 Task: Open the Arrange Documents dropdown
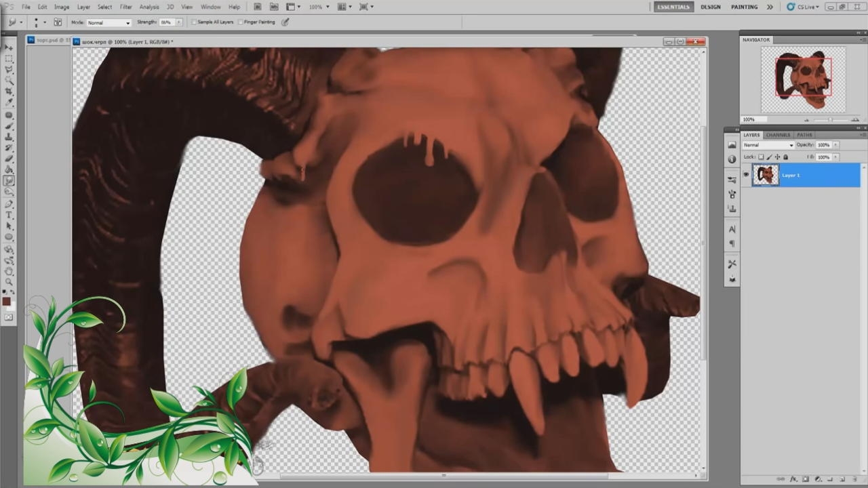pyautogui.click(x=343, y=7)
